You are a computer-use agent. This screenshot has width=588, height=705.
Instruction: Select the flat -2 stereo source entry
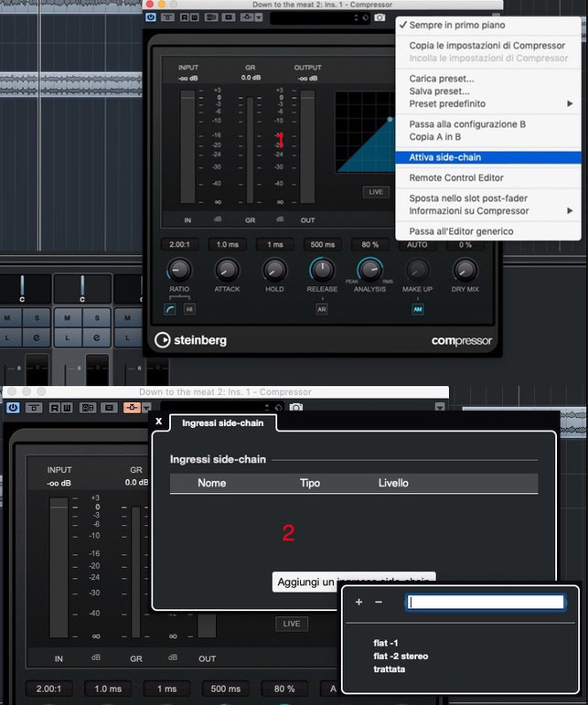click(x=401, y=656)
